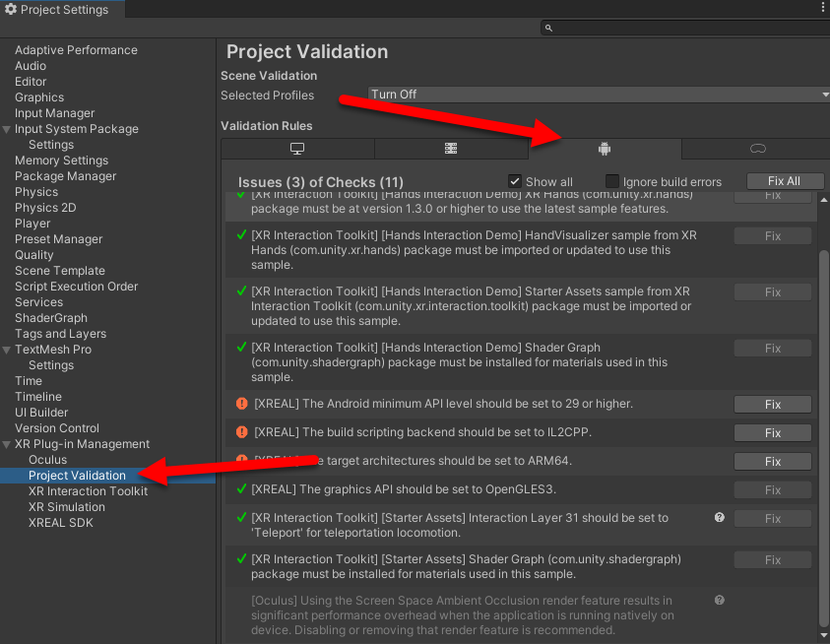
Task: Open help icon for Interaction Layer 31 rule
Action: pos(720,517)
